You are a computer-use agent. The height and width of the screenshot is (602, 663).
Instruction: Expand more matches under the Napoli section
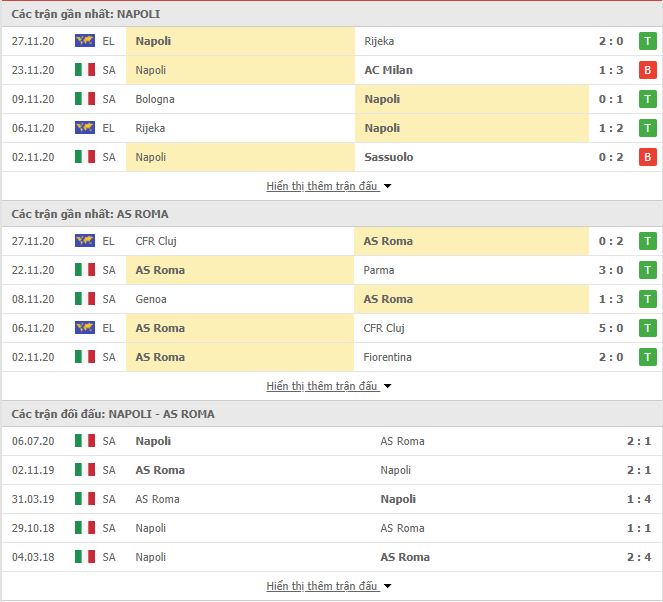click(329, 186)
